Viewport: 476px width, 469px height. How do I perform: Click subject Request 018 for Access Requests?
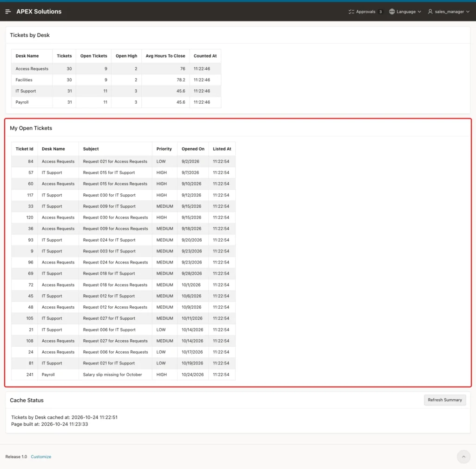[x=115, y=285]
